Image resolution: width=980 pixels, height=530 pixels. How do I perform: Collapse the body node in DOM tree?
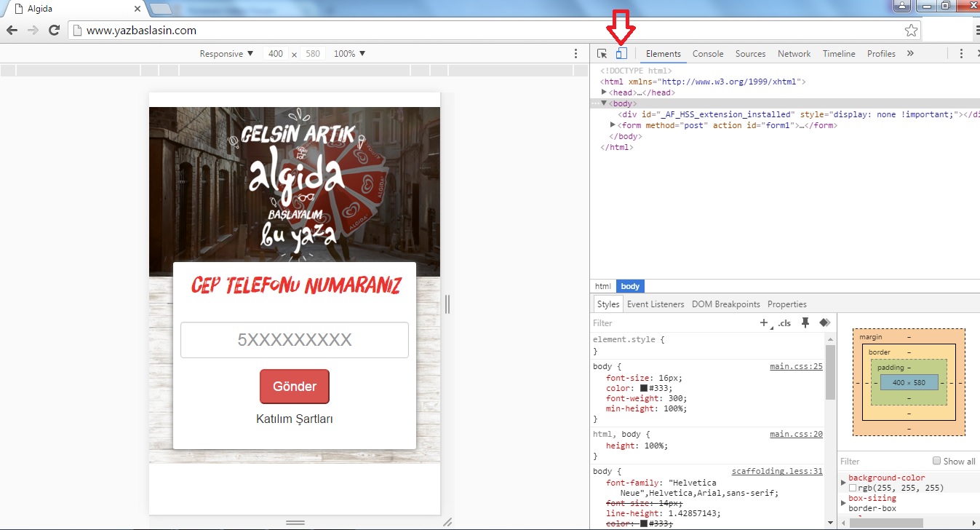tap(604, 103)
